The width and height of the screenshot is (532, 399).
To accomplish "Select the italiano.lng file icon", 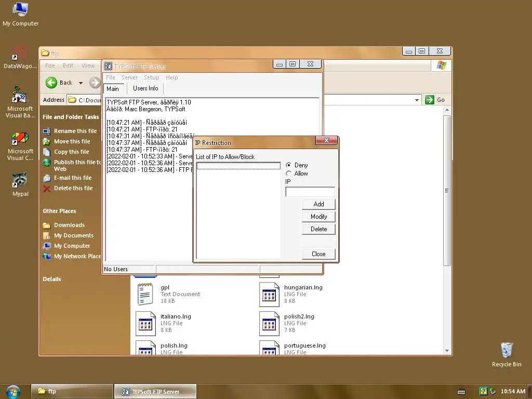I will [145, 323].
